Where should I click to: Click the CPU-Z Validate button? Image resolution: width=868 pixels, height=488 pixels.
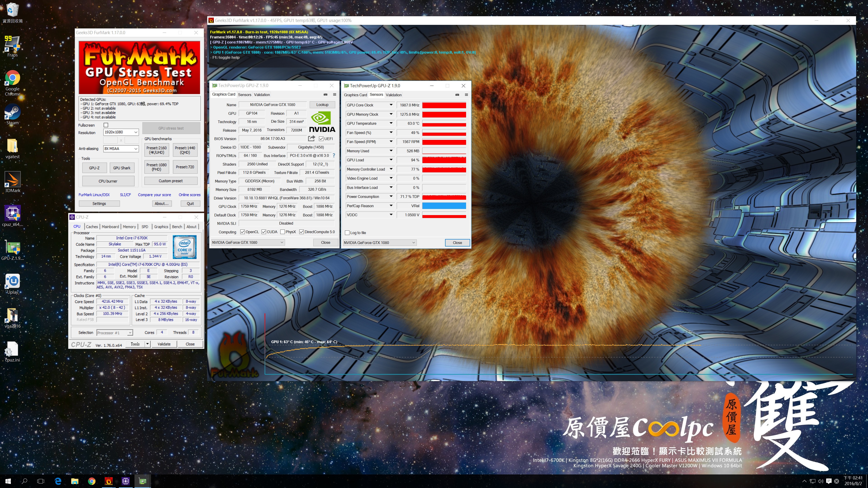(164, 344)
